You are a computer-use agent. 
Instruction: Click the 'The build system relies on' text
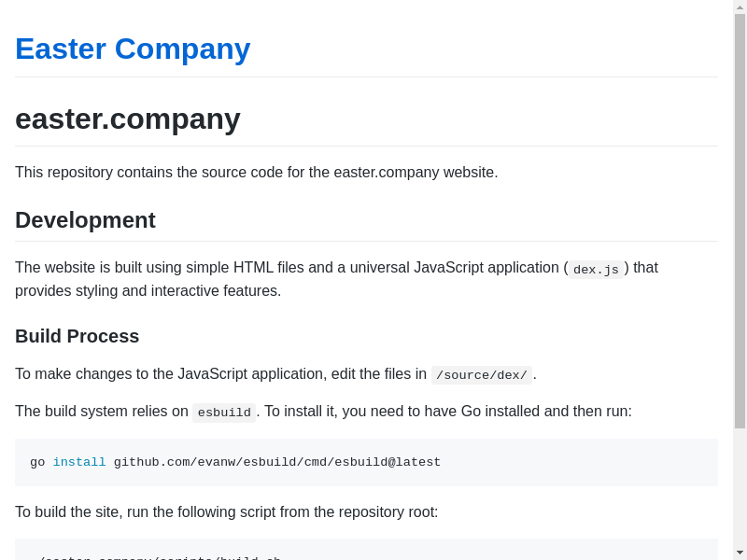click(x=102, y=412)
